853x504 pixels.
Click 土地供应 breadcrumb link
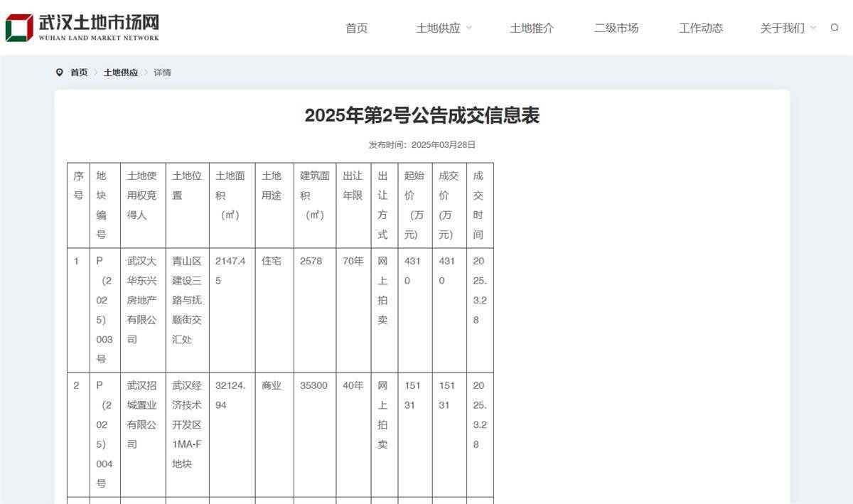121,73
